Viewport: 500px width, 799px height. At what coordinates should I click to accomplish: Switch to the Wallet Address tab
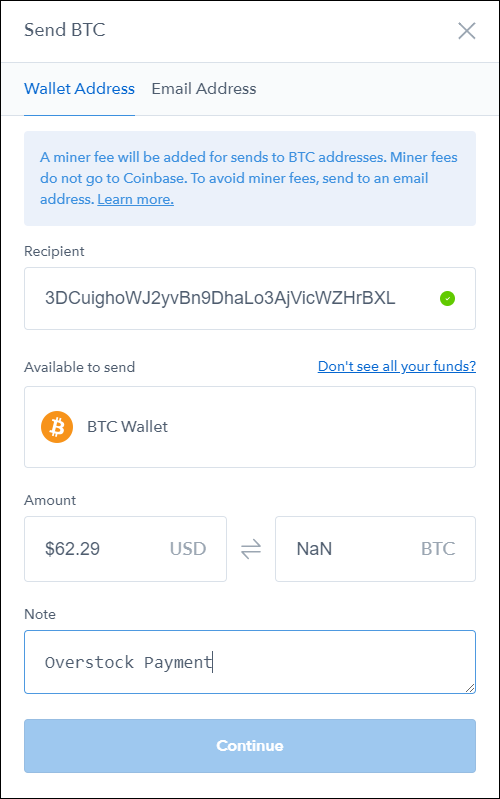pos(80,89)
